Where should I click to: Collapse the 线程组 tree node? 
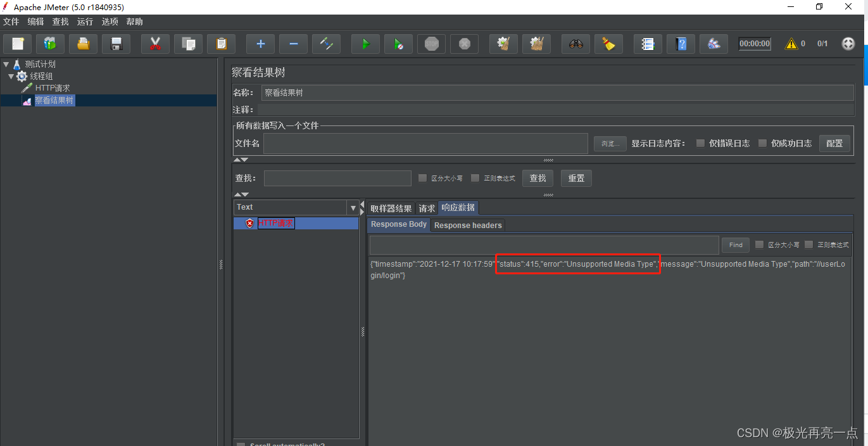coord(11,76)
